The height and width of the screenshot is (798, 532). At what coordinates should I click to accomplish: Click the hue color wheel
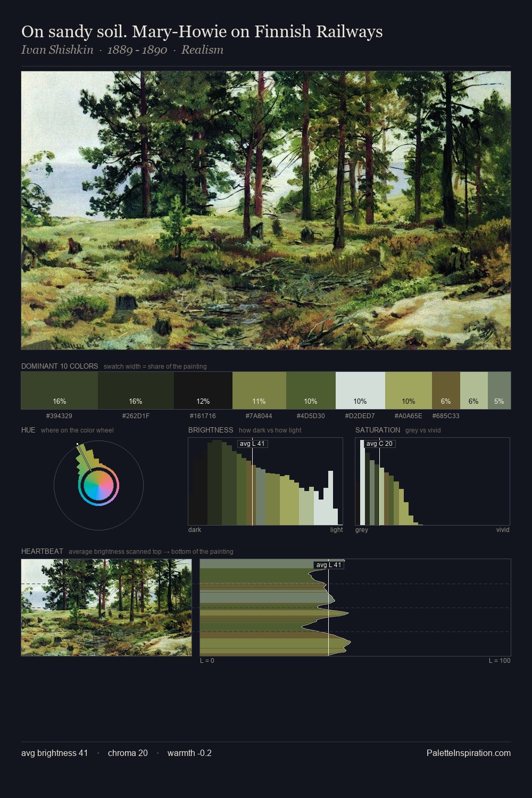coord(98,485)
